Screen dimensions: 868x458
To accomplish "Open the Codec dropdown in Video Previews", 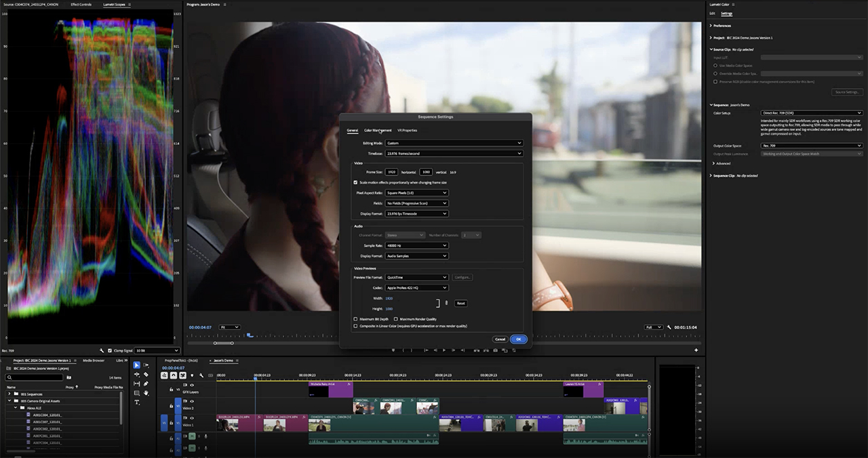I will coord(416,288).
